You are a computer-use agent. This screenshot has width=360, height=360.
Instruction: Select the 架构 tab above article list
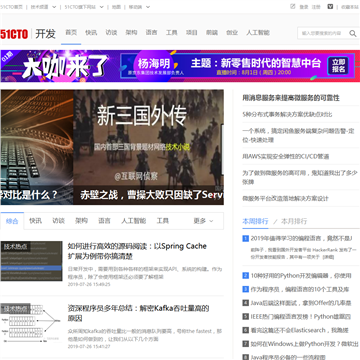[81, 221]
